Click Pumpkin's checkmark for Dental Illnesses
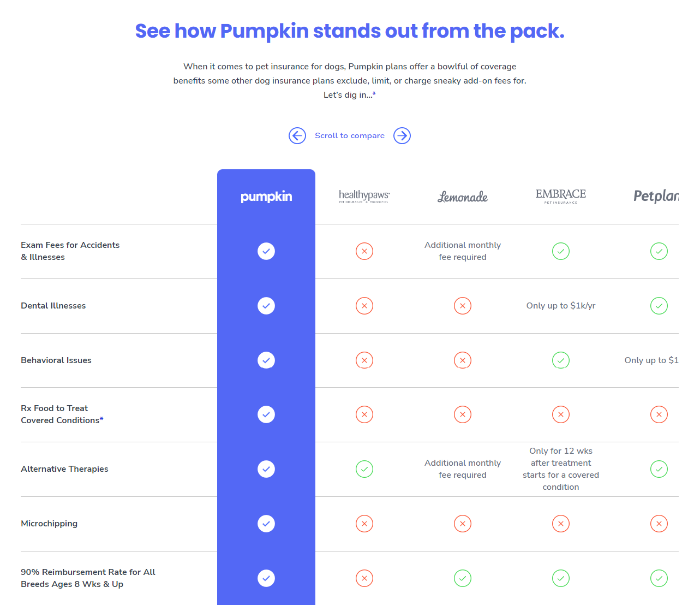Screen dimensions: 700x605 pyautogui.click(x=266, y=306)
